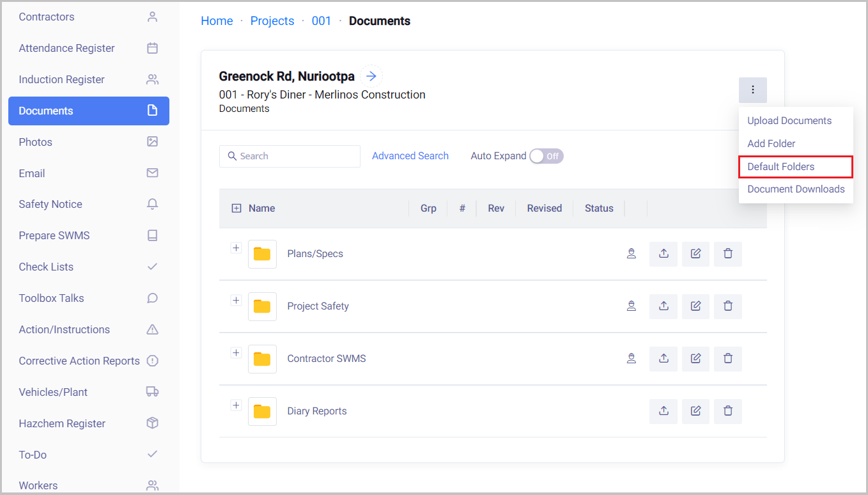This screenshot has height=495, width=868.
Task: Click upload icon for Diary Reports folder
Action: [663, 411]
